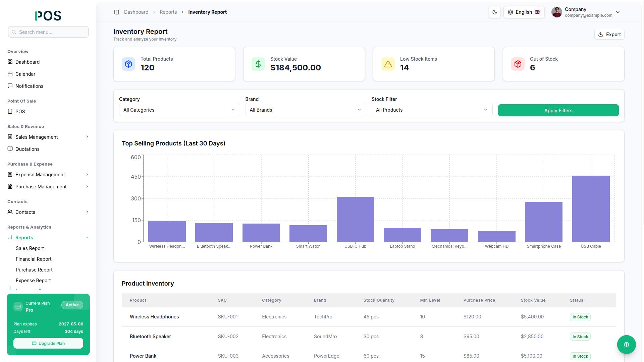Click the magnifier icon in menu search
Image resolution: width=644 pixels, height=362 pixels.
coord(14,32)
